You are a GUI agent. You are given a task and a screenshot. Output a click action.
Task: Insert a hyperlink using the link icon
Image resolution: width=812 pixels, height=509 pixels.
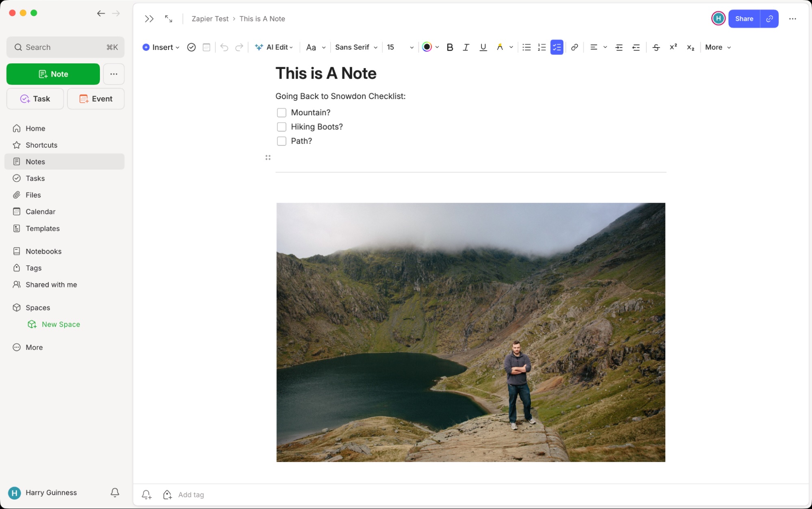[574, 47]
